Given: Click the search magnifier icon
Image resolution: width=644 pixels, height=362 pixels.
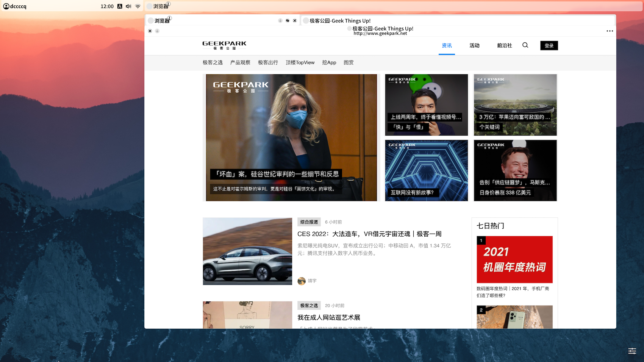Looking at the screenshot, I should pos(525,45).
